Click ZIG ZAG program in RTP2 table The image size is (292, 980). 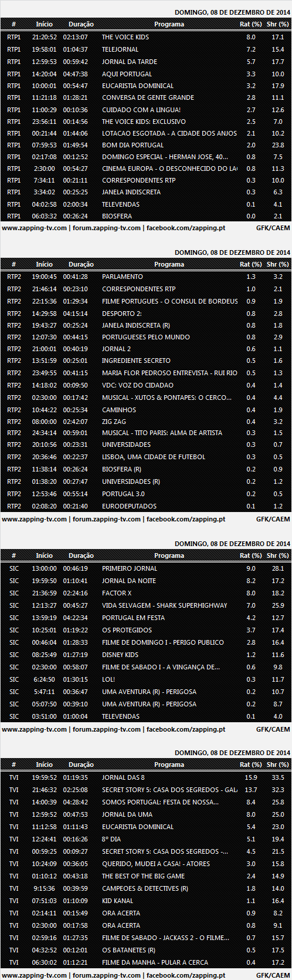point(114,422)
